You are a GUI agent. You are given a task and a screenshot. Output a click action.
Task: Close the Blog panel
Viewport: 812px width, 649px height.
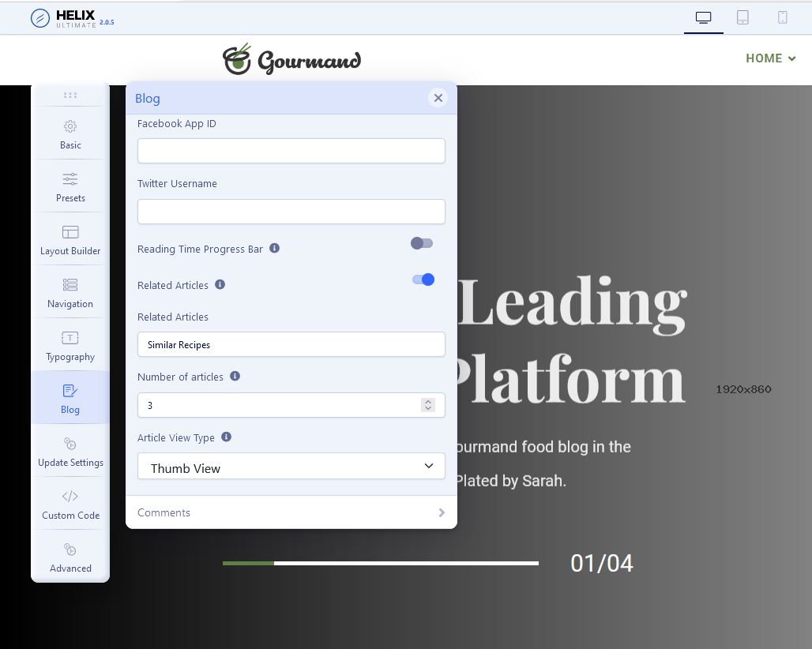pos(438,98)
